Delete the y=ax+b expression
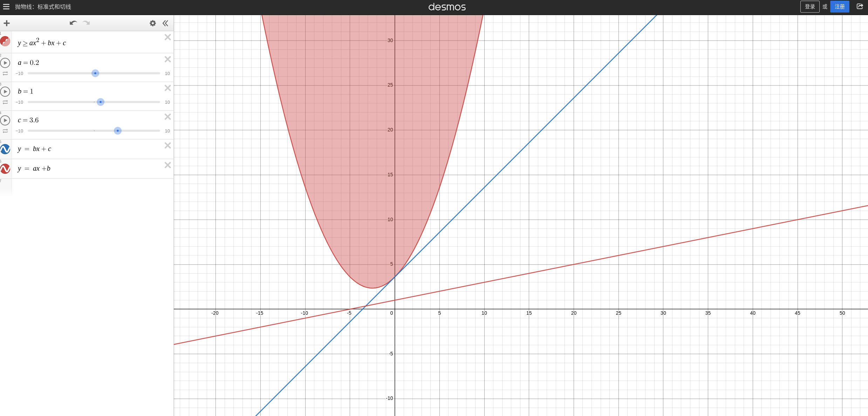This screenshot has width=868, height=416. (168, 165)
